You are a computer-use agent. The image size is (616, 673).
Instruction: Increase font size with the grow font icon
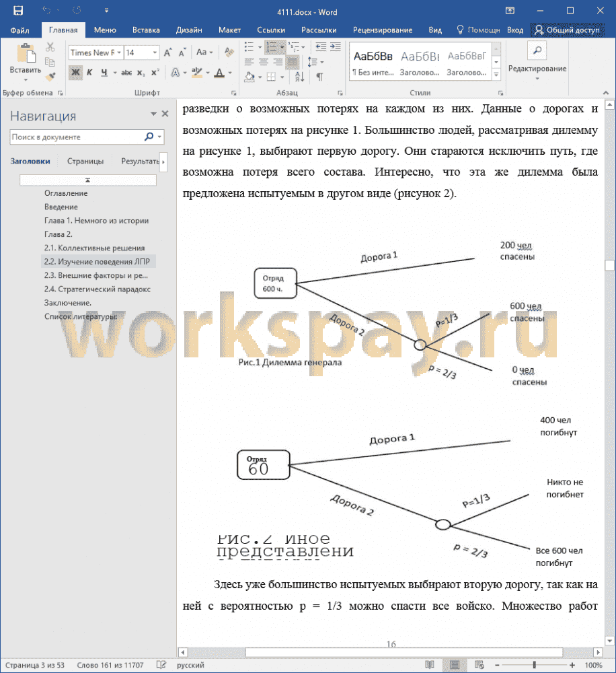coord(167,52)
